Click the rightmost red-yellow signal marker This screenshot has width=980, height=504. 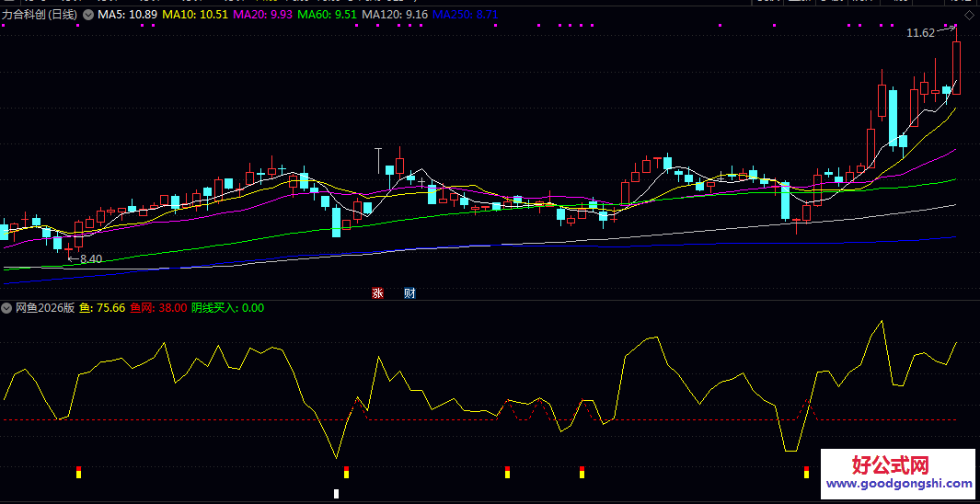pos(806,473)
